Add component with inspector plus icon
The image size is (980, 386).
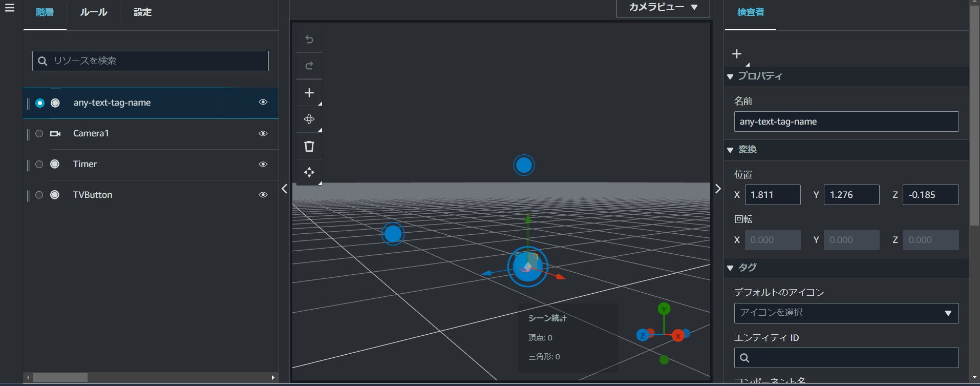[737, 54]
